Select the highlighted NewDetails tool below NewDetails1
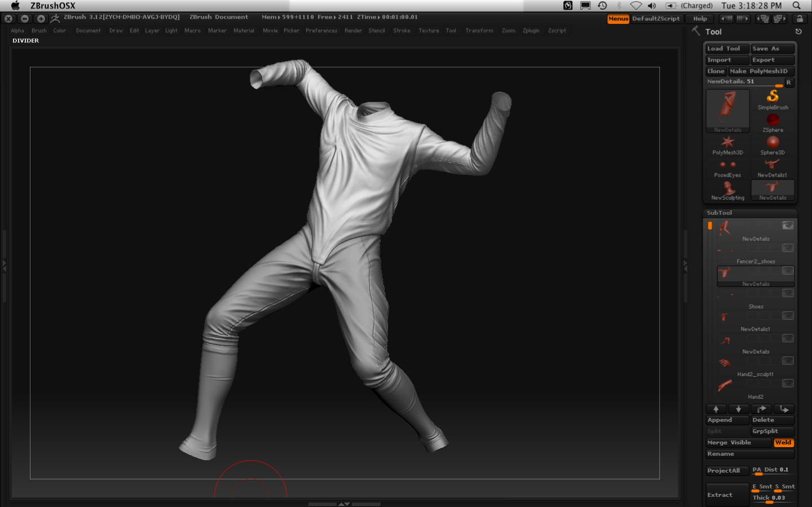This screenshot has height=507, width=812. click(773, 190)
